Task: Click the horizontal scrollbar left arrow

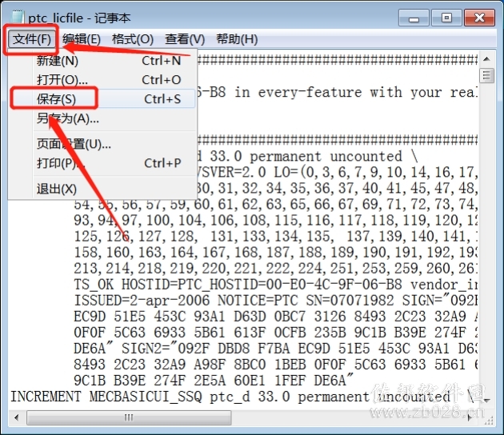Action: click(x=16, y=417)
